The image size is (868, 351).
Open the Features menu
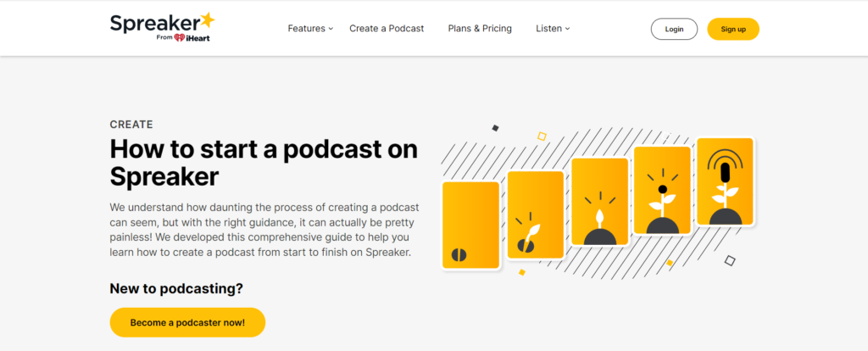[x=310, y=28]
